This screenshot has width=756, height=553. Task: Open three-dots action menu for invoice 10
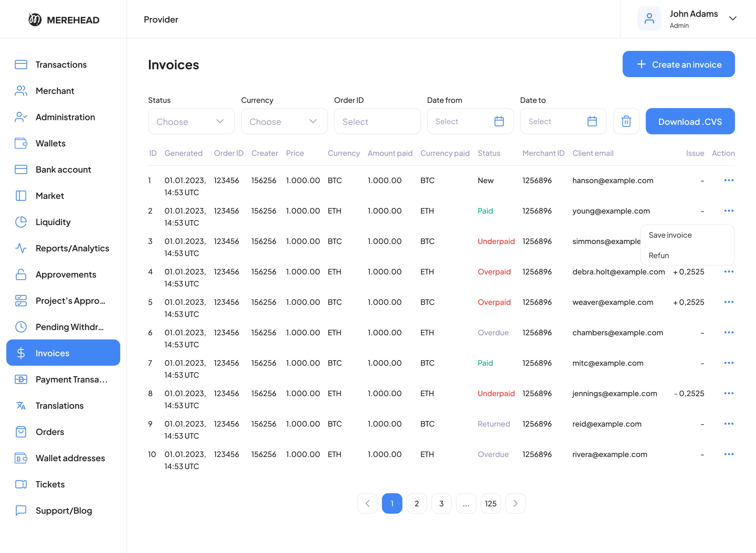(728, 454)
